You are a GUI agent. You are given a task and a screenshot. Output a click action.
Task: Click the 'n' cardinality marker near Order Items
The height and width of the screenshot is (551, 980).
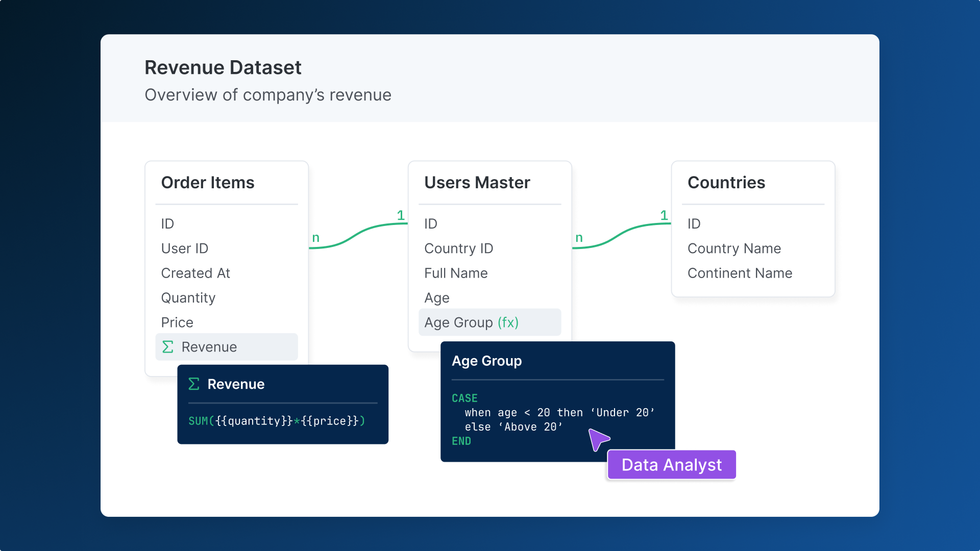[x=315, y=238]
